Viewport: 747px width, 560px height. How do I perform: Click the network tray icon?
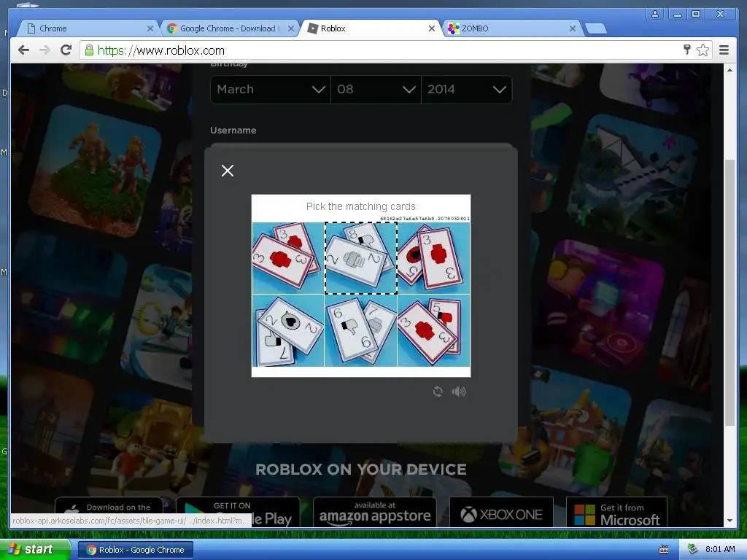tap(692, 549)
